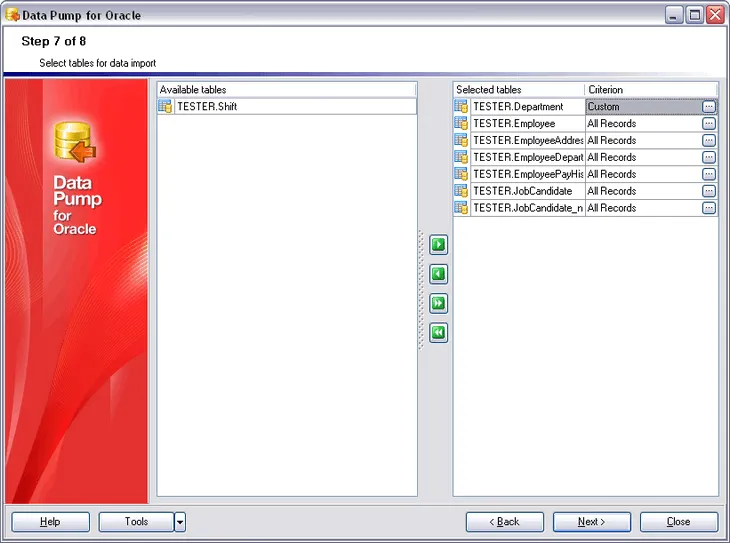The image size is (730, 543).
Task: Maximize the Data Pump window
Action: (695, 15)
